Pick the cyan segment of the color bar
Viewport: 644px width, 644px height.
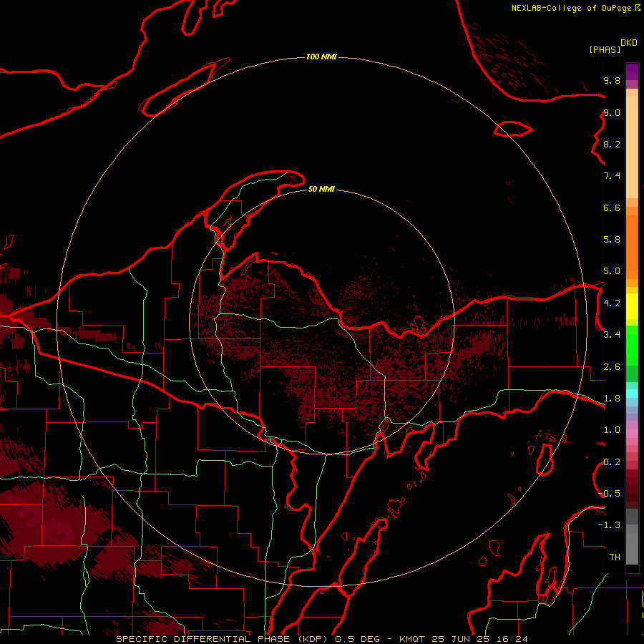point(632,394)
